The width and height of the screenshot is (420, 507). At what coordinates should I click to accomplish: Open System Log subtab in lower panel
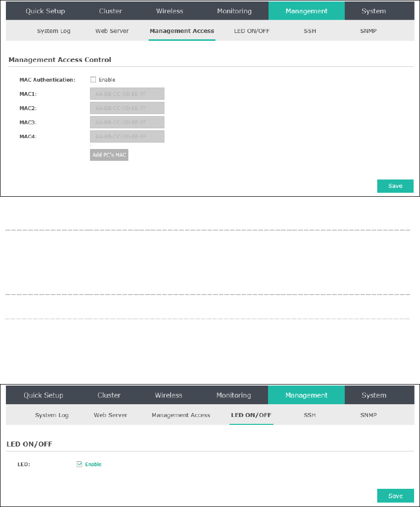pos(52,415)
